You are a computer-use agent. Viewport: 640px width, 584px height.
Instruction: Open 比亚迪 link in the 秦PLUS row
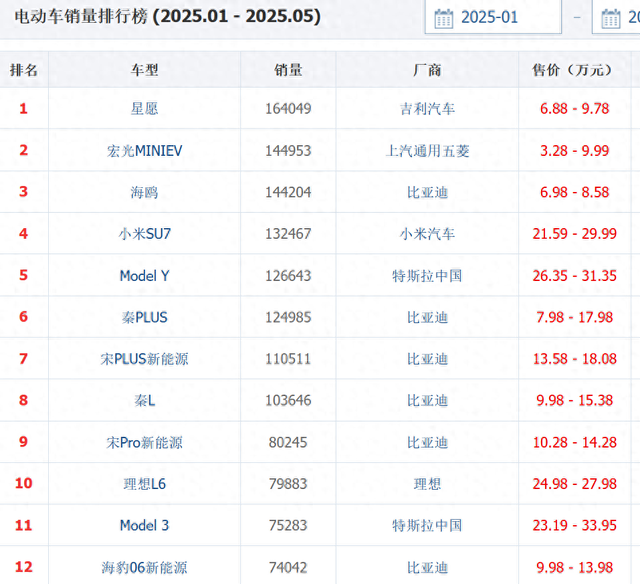tap(427, 317)
